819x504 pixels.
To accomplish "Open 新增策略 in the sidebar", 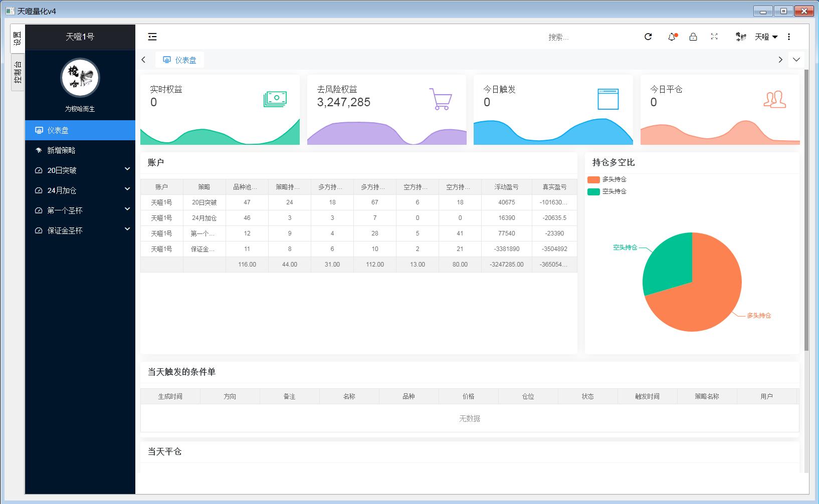I will tap(61, 150).
